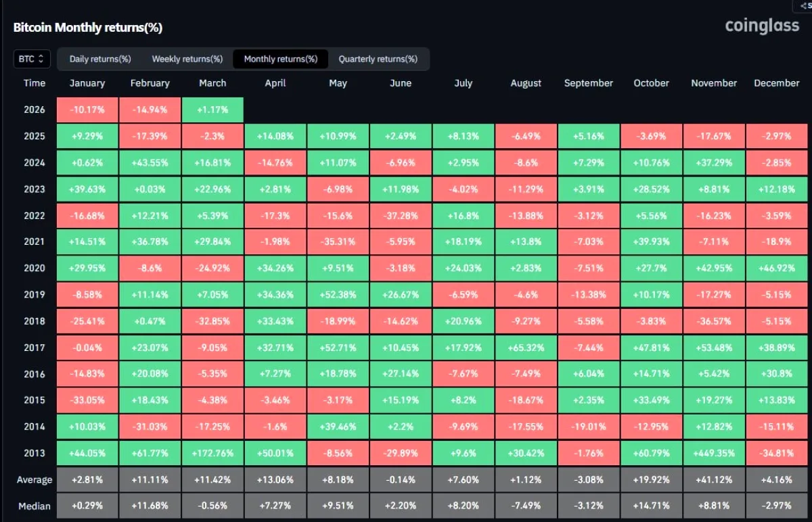Image resolution: width=812 pixels, height=522 pixels.
Task: Click the November average +41.12% cell
Action: click(x=714, y=480)
